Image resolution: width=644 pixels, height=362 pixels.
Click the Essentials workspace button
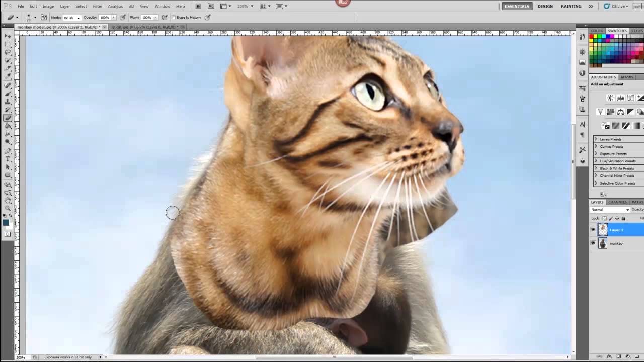pos(517,6)
